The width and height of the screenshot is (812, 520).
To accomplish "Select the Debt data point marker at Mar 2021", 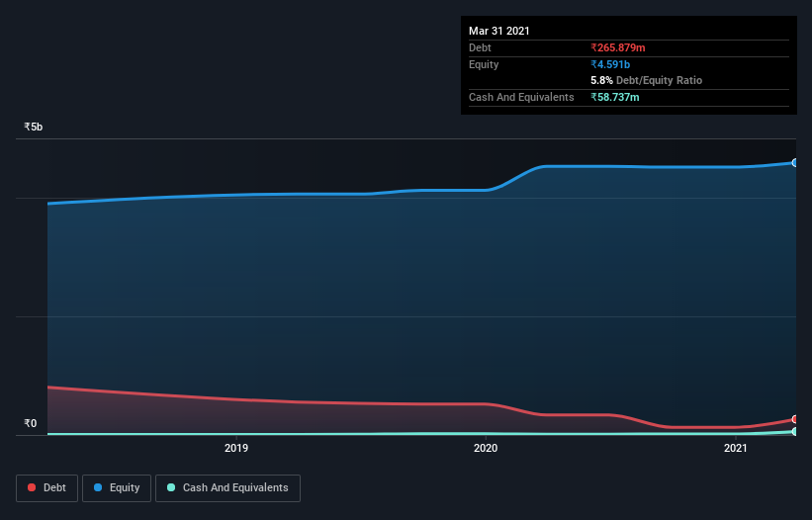I will tap(795, 419).
